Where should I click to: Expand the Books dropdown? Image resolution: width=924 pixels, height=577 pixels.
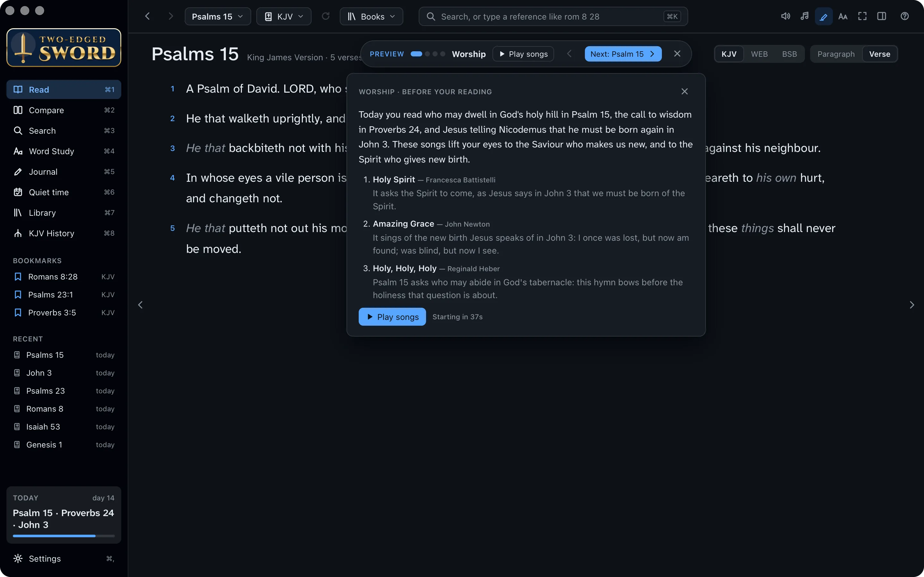371,16
